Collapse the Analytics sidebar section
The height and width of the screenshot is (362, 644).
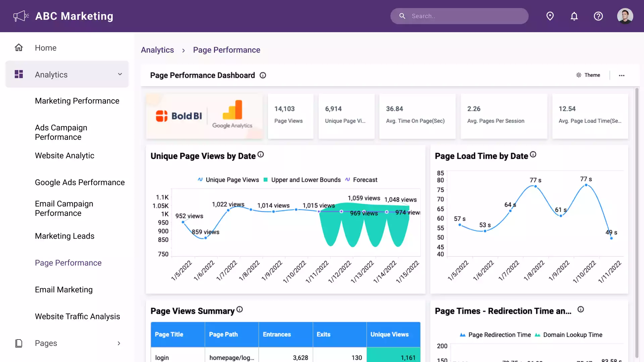click(x=120, y=74)
